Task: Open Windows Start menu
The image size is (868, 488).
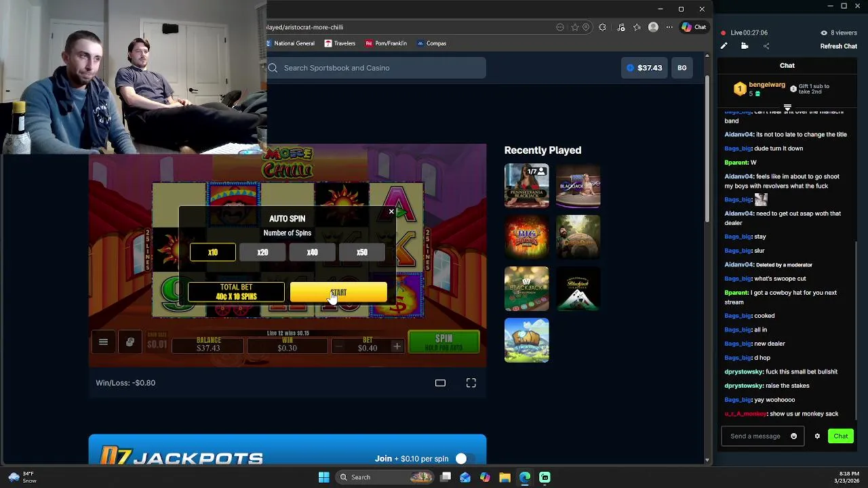Action: point(323,477)
